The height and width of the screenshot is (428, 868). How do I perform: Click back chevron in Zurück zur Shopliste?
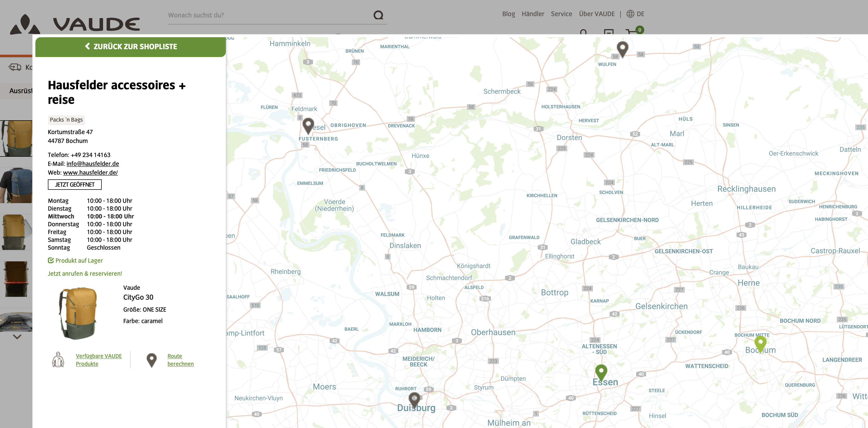(87, 46)
